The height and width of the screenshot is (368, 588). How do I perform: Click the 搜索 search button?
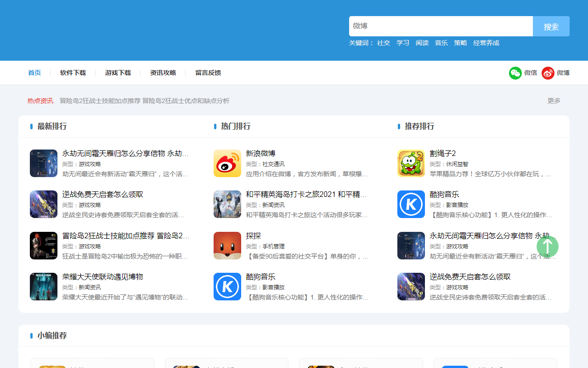(551, 26)
